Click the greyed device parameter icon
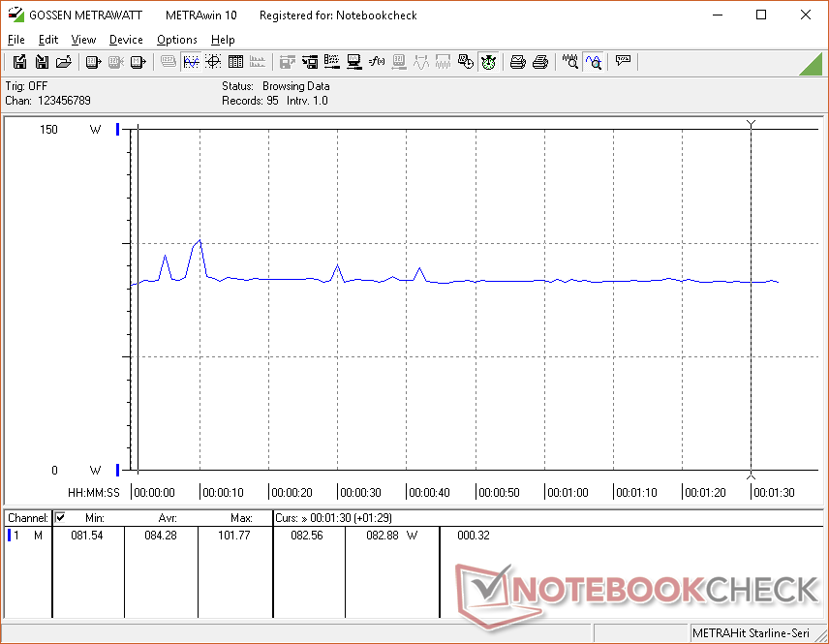 (399, 62)
